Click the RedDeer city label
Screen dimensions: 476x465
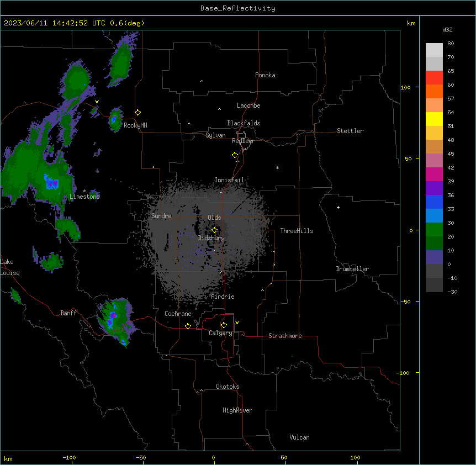point(243,141)
